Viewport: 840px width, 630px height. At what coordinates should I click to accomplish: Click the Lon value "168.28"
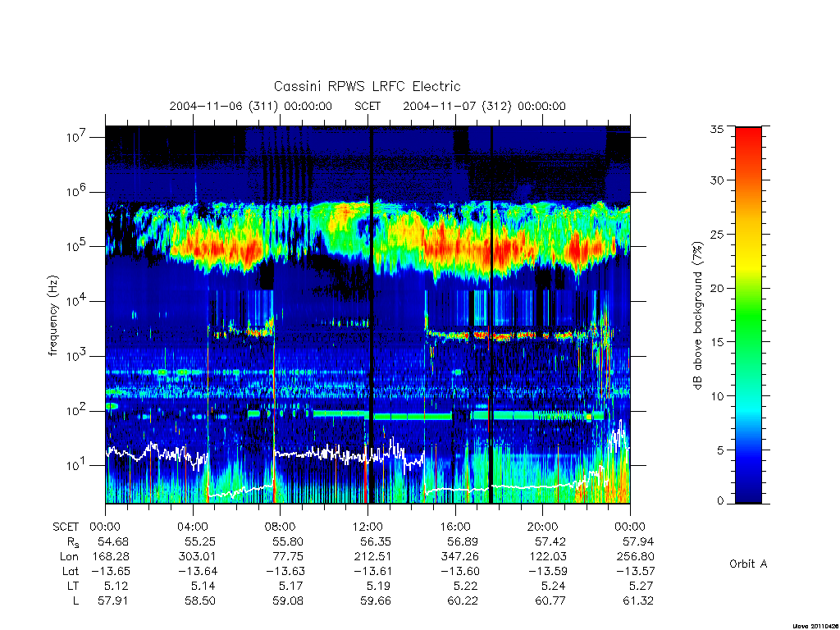[111, 557]
